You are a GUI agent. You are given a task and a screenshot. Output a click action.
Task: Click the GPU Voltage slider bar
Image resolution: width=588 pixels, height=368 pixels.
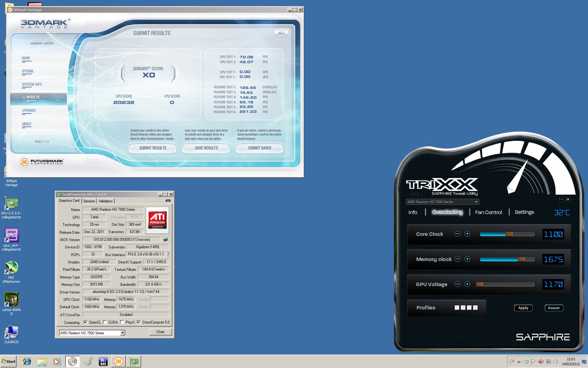(505, 284)
